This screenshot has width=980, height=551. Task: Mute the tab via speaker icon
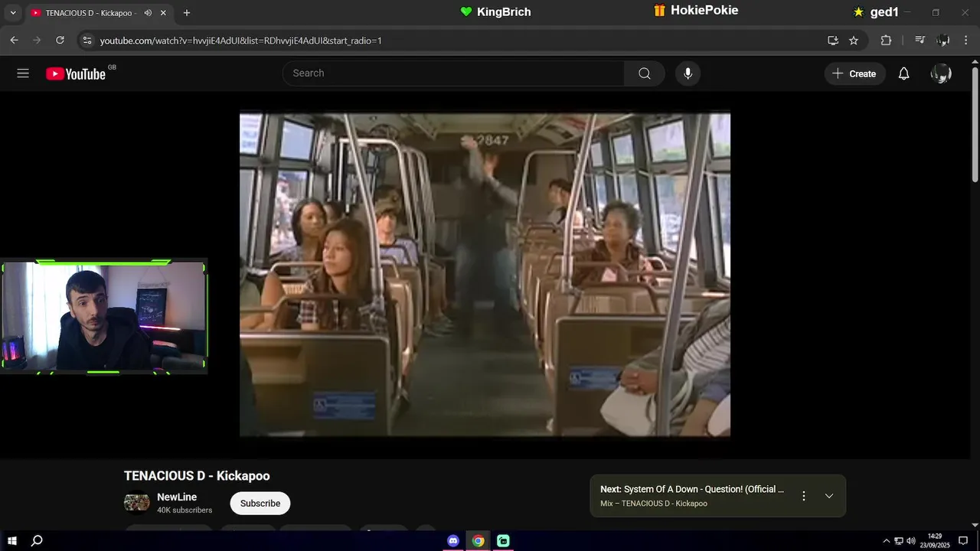148,13
